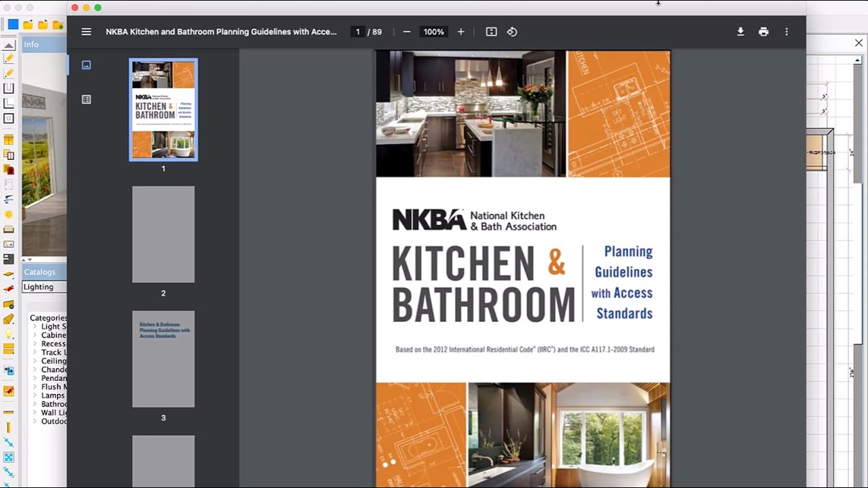Click the Info panel header
The width and height of the screenshot is (868, 488).
pyautogui.click(x=45, y=45)
